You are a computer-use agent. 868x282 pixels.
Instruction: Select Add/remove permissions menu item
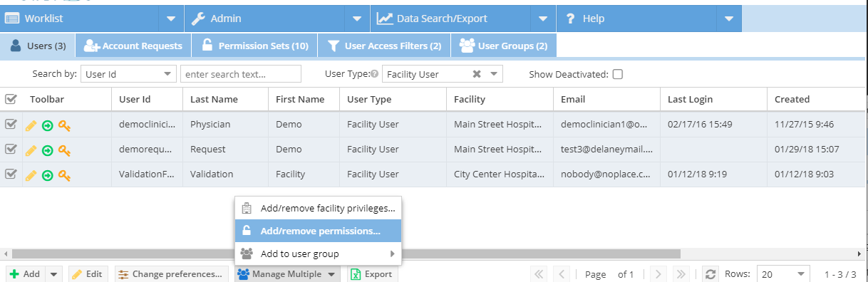[x=318, y=231]
